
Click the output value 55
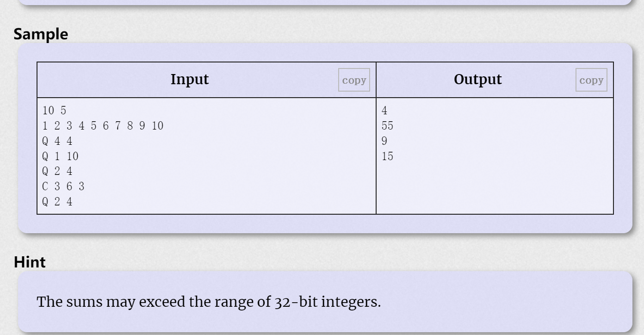(x=388, y=125)
